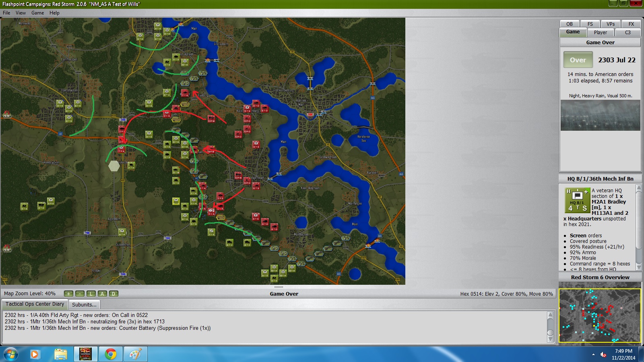Open File Explorer from the taskbar
This screenshot has width=644, height=362.
click(x=61, y=354)
